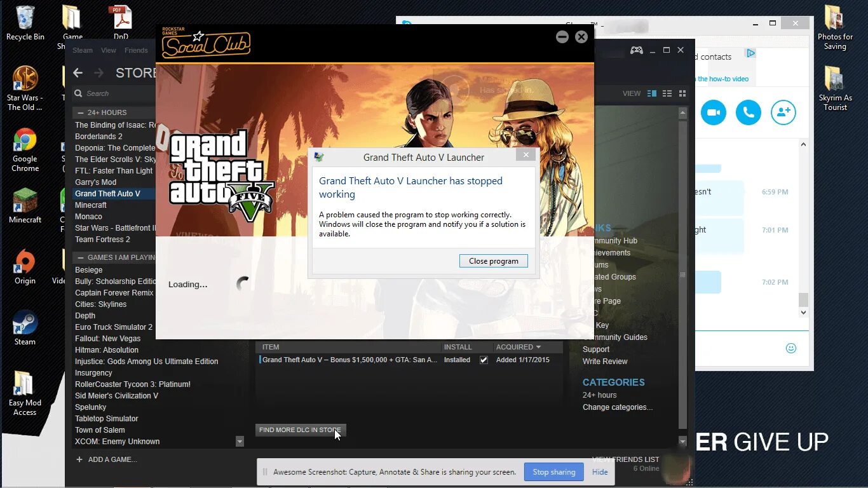The width and height of the screenshot is (868, 488).
Task: Close the GTA V Launcher error dialog
Action: (526, 156)
